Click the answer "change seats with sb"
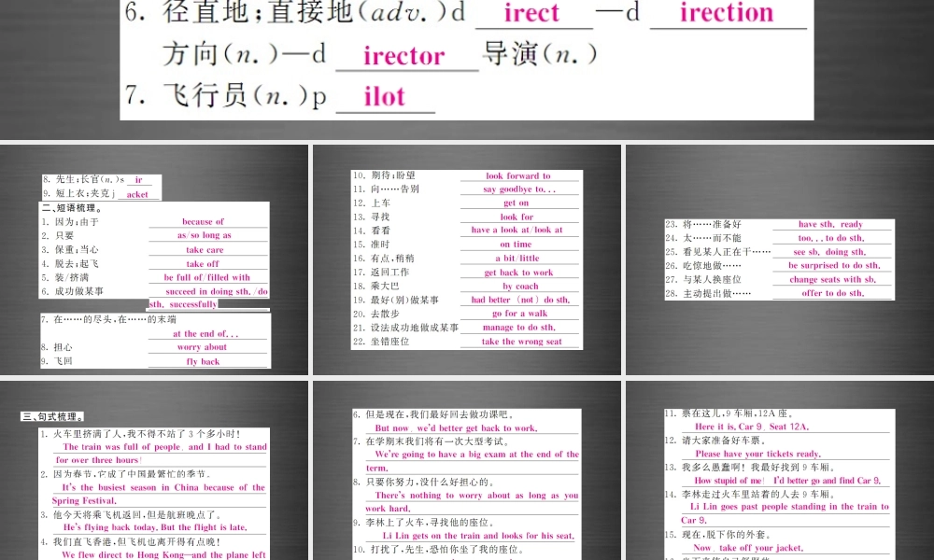The height and width of the screenshot is (560, 934). (x=834, y=277)
